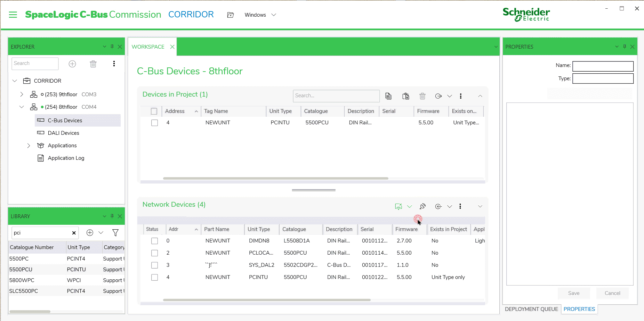The image size is (644, 321).
Task: Click the Save button in Properties
Action: 574,293
